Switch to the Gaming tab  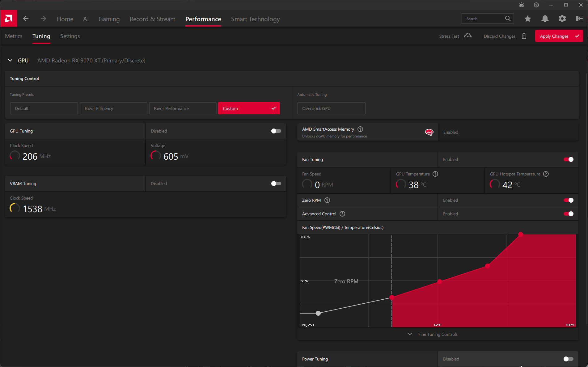click(x=109, y=19)
